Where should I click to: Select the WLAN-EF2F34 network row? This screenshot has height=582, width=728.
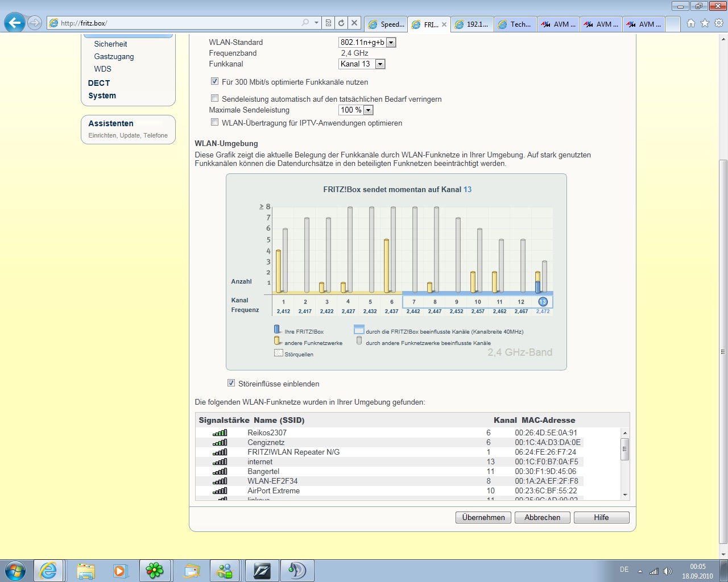click(x=390, y=481)
